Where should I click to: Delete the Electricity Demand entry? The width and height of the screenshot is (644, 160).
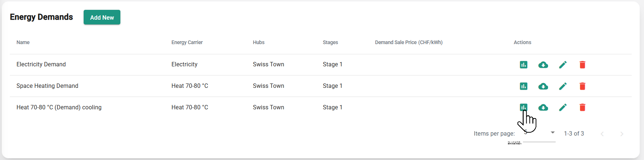point(582,65)
